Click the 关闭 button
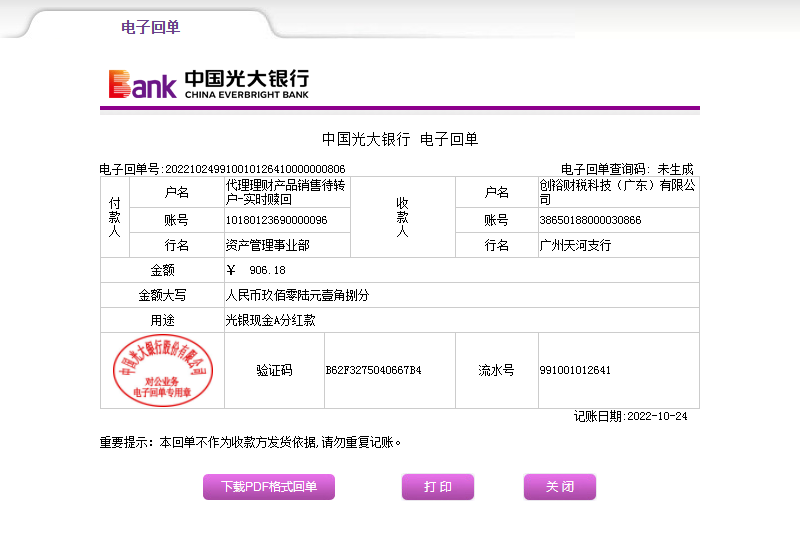This screenshot has width=800, height=534. [560, 487]
